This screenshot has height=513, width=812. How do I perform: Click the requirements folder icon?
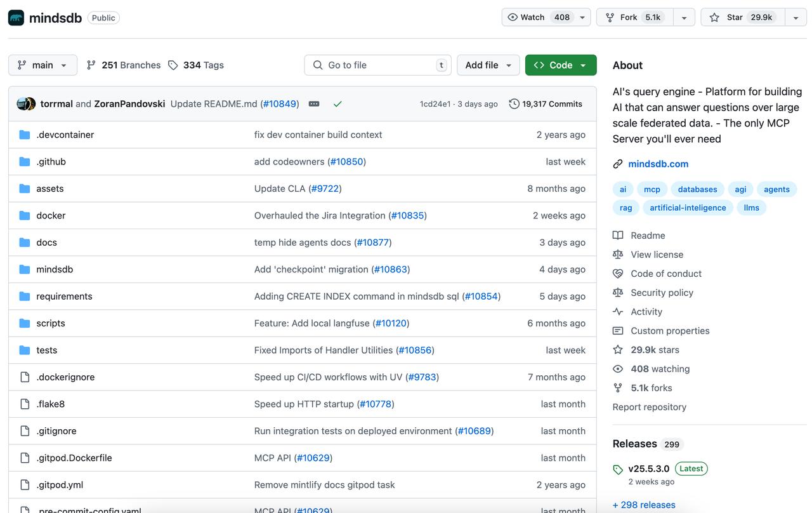(x=25, y=296)
